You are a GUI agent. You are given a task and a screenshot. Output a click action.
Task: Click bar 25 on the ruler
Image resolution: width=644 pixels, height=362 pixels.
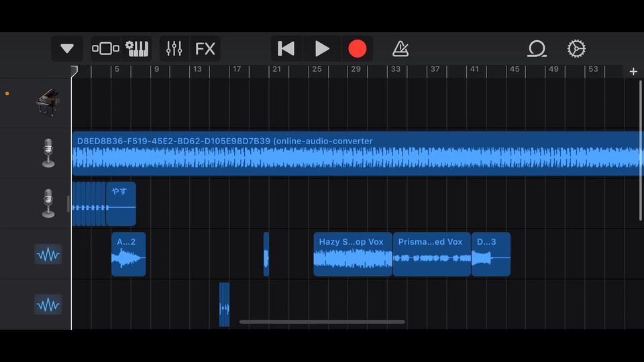point(317,69)
